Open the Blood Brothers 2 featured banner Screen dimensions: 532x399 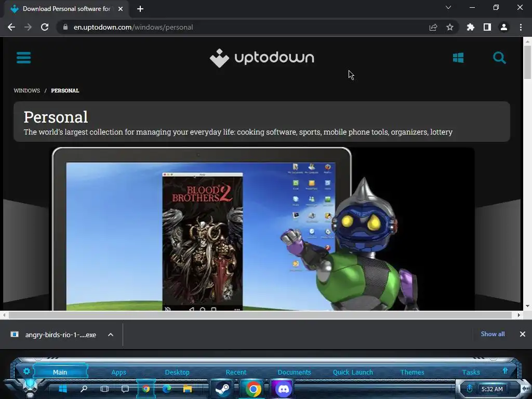pos(262,229)
